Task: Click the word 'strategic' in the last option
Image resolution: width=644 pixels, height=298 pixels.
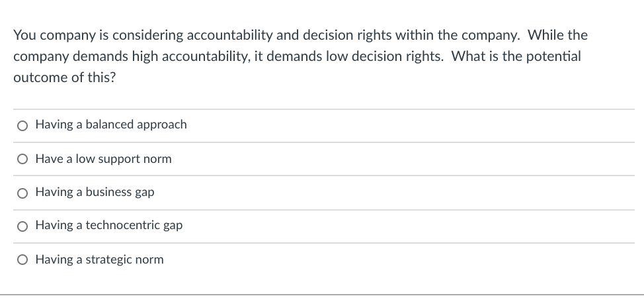Action: point(110,260)
